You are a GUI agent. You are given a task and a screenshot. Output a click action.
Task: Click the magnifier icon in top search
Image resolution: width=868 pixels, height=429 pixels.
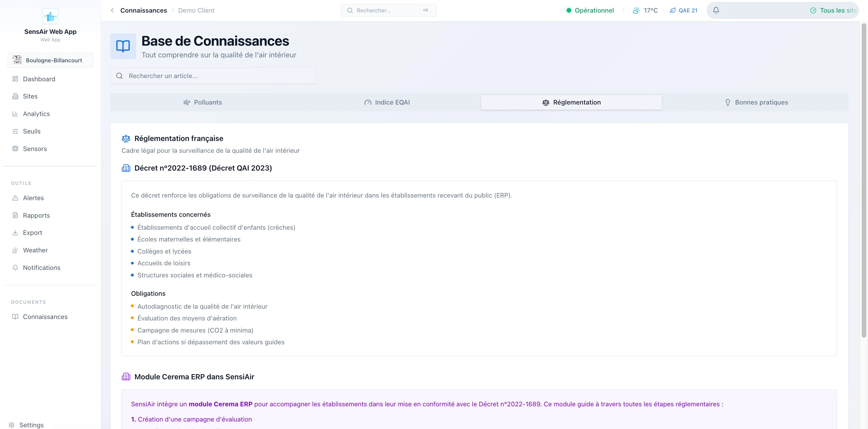350,10
